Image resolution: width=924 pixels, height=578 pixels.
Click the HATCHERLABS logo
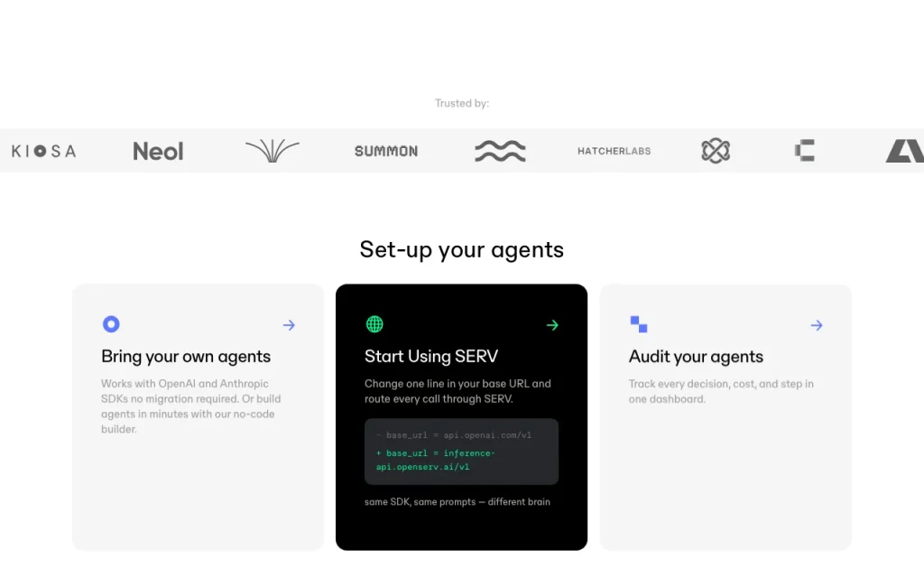click(614, 151)
